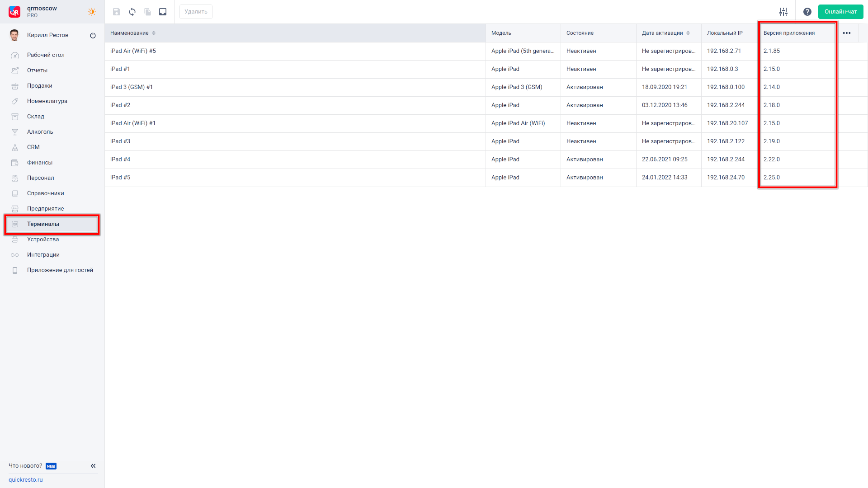Click the Продажи basket icon
868x488 pixels.
(15, 86)
